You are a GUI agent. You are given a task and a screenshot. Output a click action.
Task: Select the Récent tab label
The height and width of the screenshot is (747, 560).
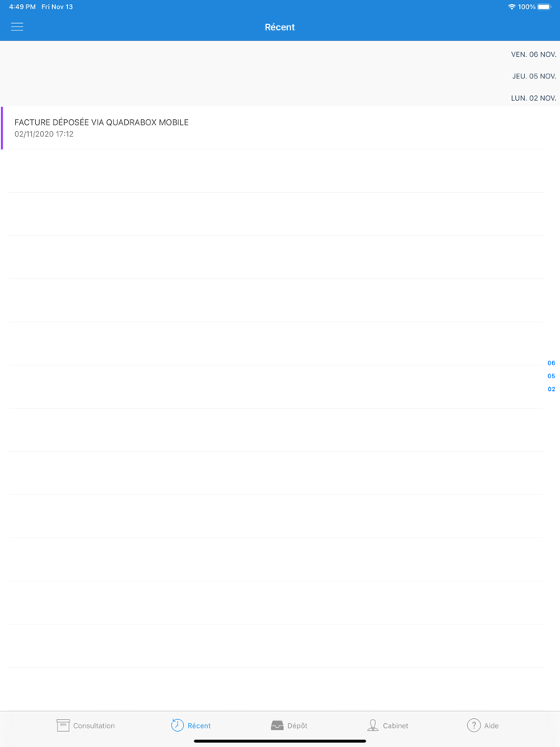(198, 725)
